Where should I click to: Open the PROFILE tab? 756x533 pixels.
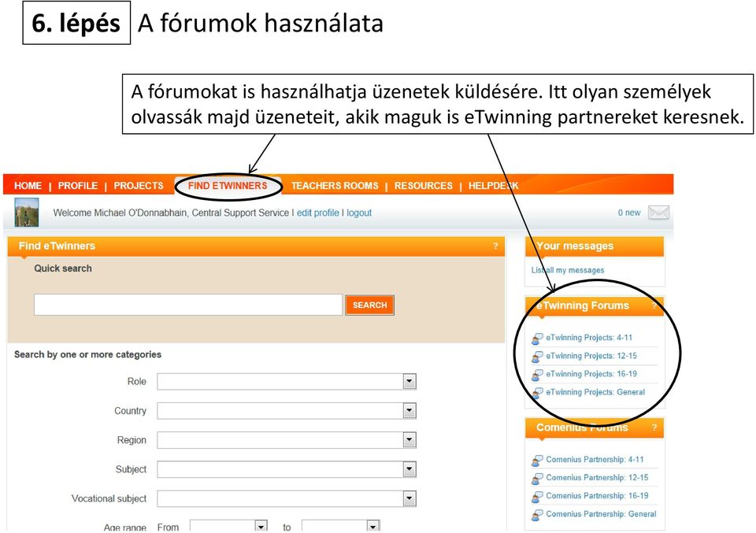pos(78,186)
